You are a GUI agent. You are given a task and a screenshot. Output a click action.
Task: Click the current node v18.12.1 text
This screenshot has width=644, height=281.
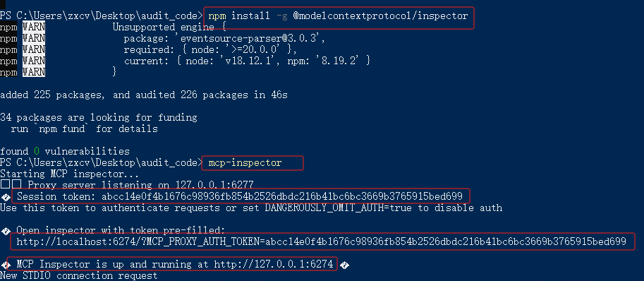pyautogui.click(x=248, y=61)
